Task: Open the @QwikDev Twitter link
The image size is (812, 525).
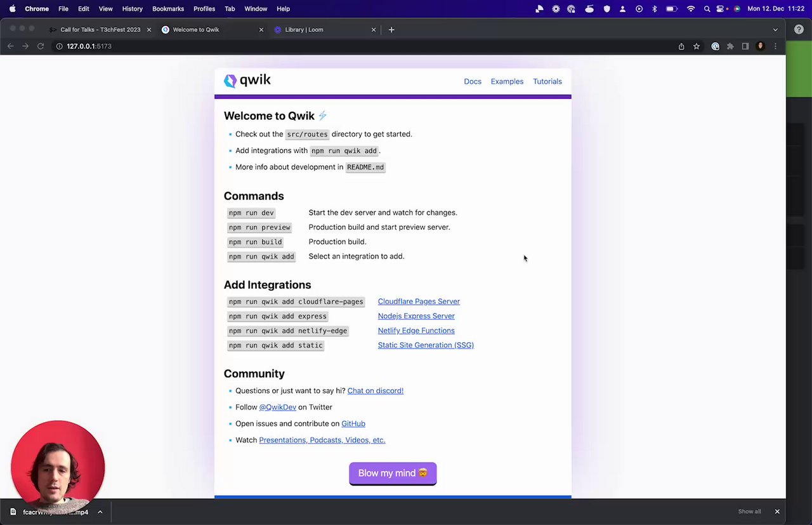Action: pyautogui.click(x=277, y=407)
